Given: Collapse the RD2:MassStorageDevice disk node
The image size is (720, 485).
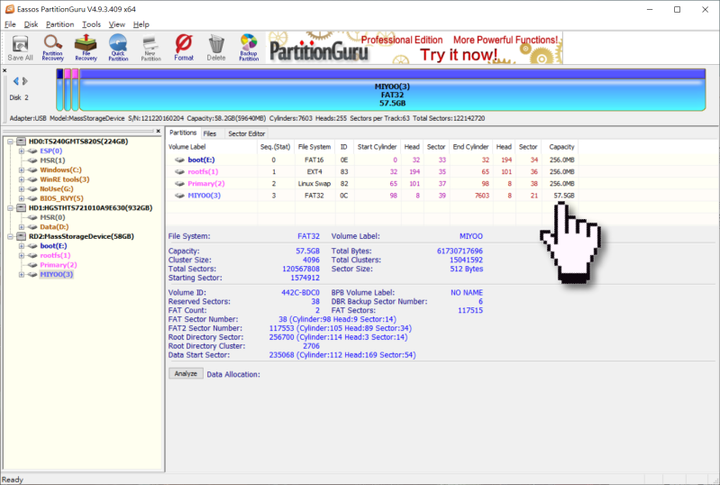Looking at the screenshot, I should coord(10,237).
